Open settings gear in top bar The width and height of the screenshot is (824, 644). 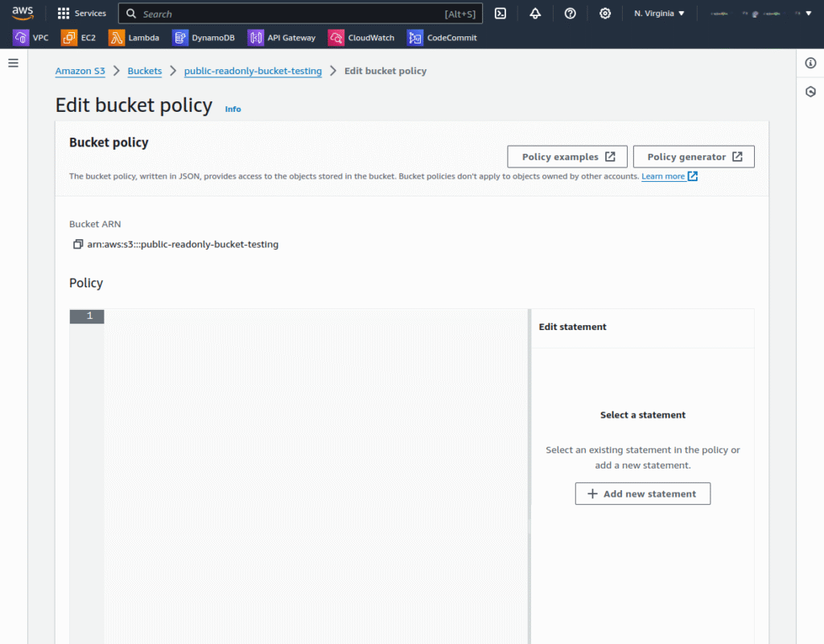click(x=605, y=14)
